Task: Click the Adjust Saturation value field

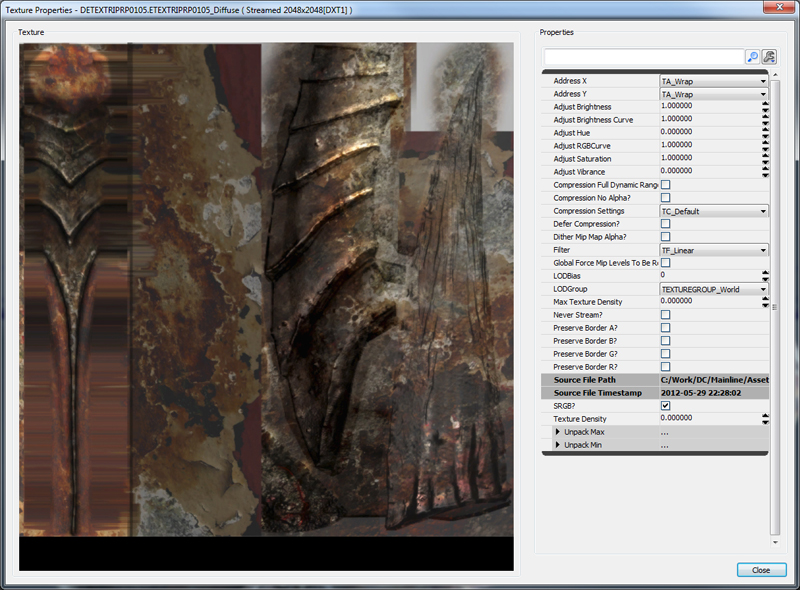Action: (x=710, y=158)
